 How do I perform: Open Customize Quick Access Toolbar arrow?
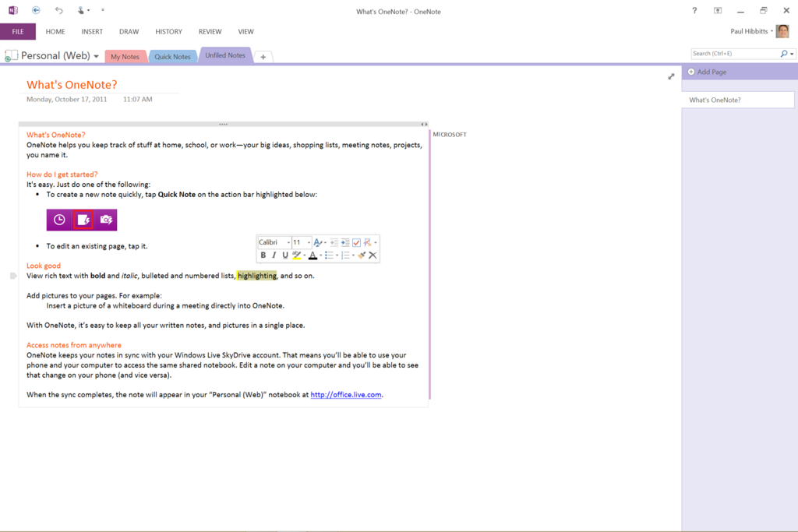[x=103, y=10]
